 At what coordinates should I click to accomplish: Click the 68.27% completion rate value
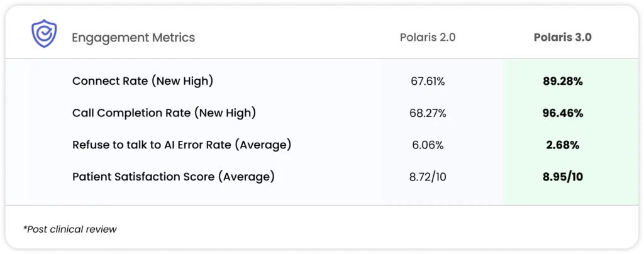pyautogui.click(x=428, y=113)
